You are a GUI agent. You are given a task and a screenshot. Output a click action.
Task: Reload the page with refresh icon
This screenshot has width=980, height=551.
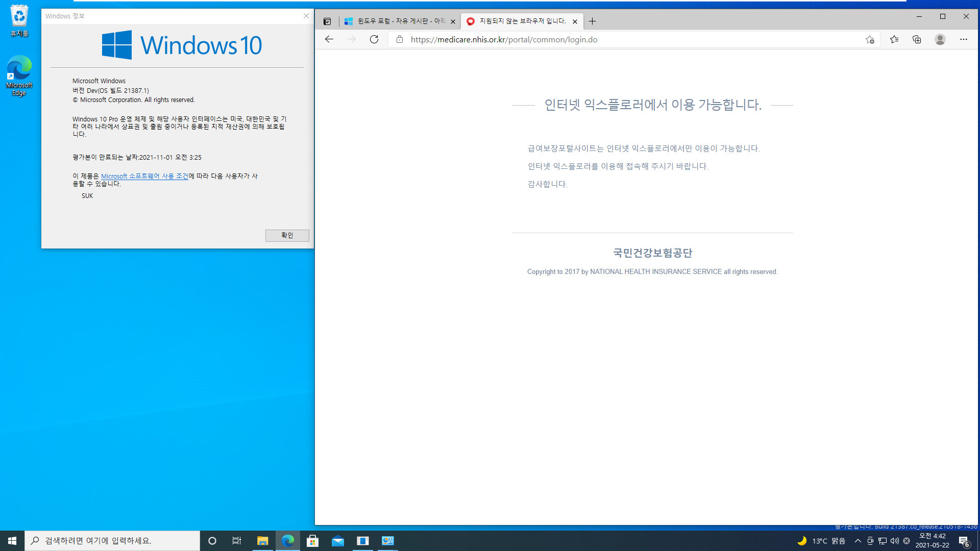(374, 39)
